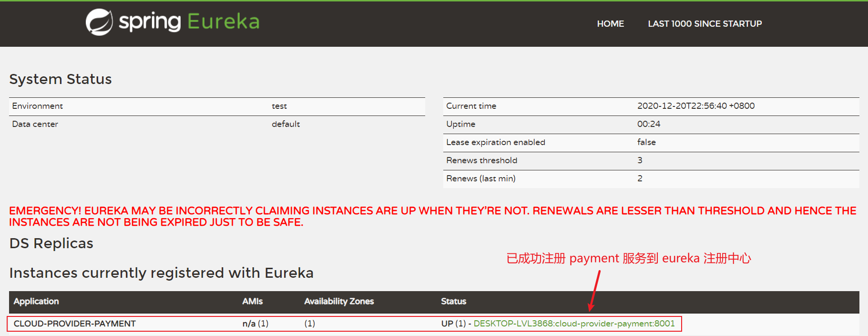Click the DS Replicas heading
This screenshot has height=336, width=868.
click(51, 243)
